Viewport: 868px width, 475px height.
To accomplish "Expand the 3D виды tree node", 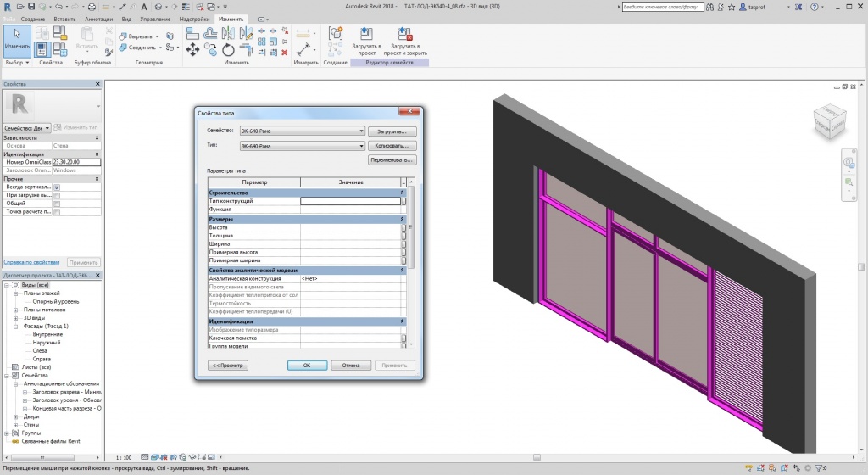I will tap(15, 317).
